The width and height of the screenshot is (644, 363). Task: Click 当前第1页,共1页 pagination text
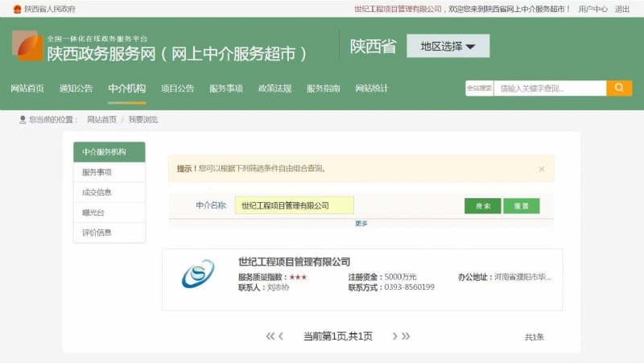[337, 336]
